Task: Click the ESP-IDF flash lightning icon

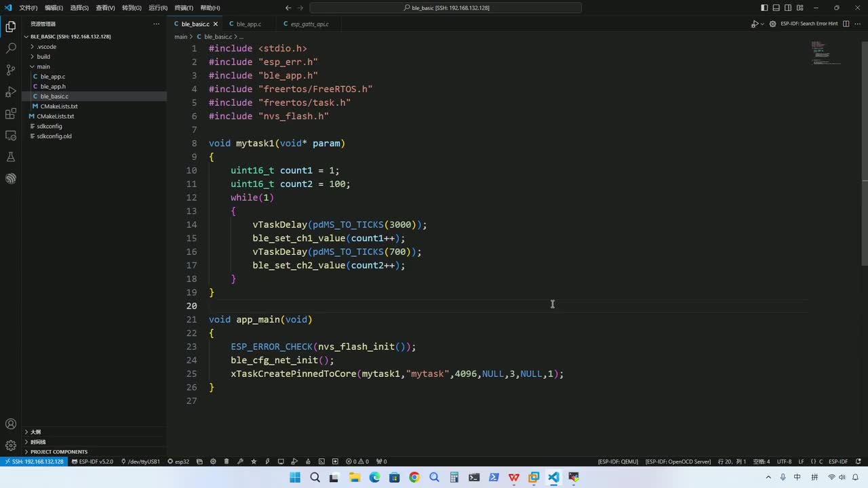Action: pos(267,462)
